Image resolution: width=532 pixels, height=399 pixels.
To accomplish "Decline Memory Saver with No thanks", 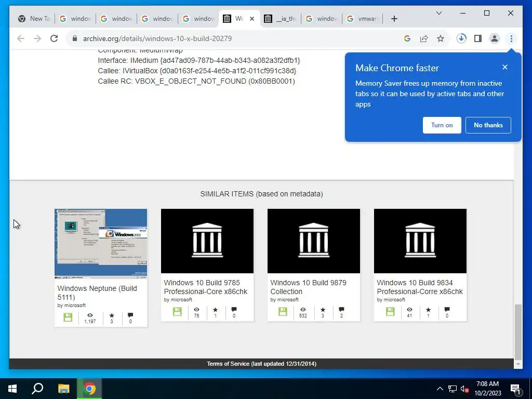I will click(488, 125).
